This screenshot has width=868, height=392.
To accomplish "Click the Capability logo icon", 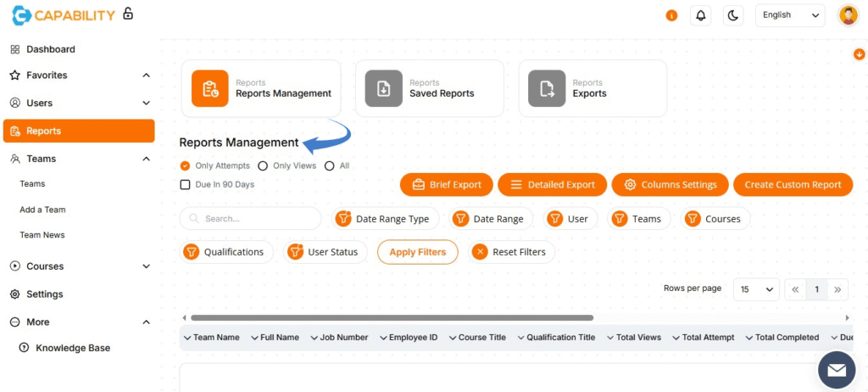I will (21, 15).
